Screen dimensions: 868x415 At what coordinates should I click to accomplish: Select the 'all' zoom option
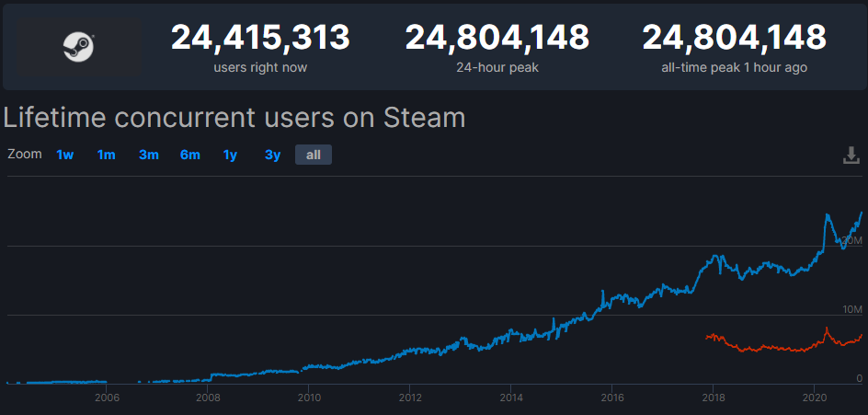pyautogui.click(x=314, y=156)
